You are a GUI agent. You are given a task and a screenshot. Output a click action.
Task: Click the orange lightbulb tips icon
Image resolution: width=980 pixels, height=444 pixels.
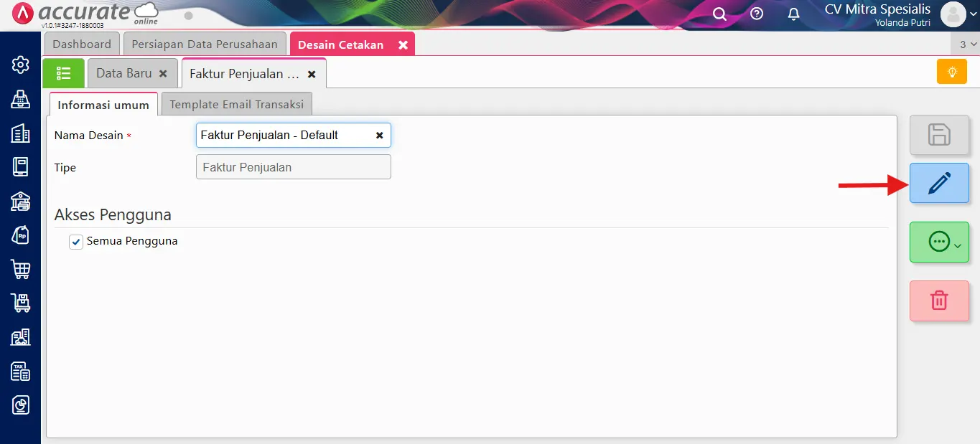(x=951, y=72)
